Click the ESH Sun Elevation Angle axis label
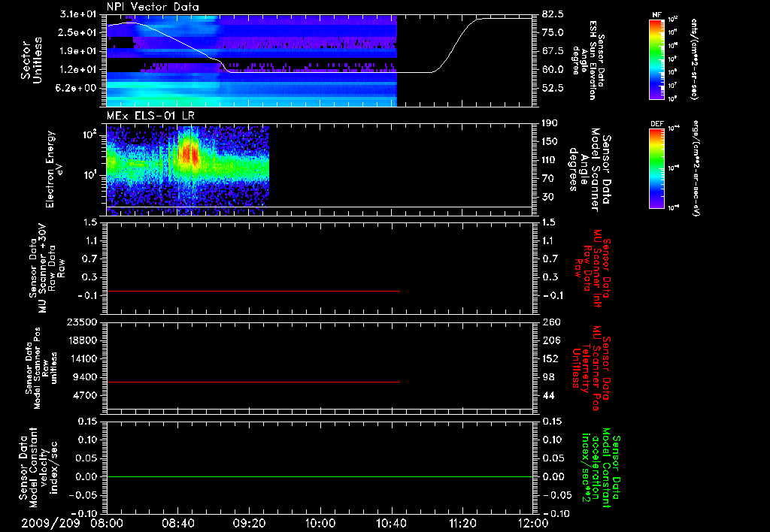Screen dimensions: 770x532 point(588,60)
